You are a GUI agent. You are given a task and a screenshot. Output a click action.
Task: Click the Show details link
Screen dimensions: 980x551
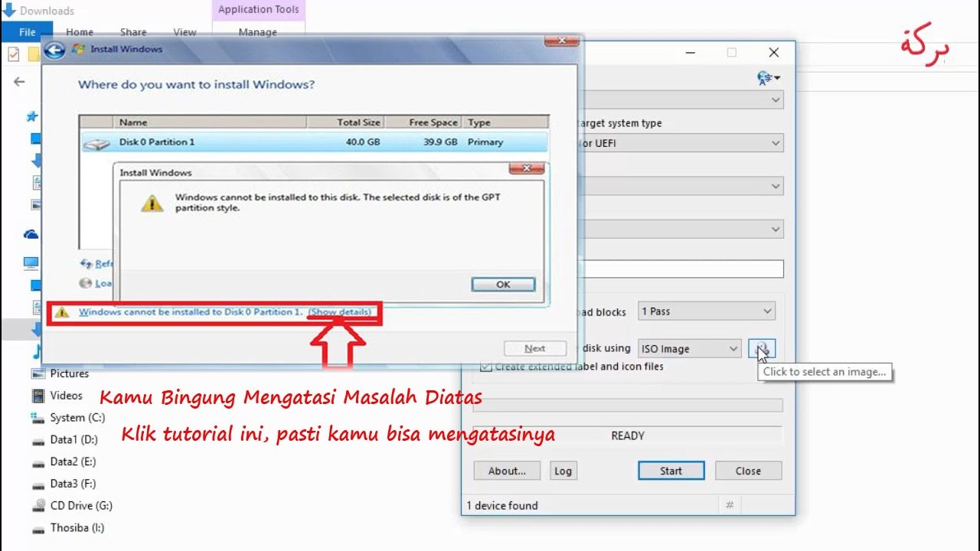coord(339,312)
